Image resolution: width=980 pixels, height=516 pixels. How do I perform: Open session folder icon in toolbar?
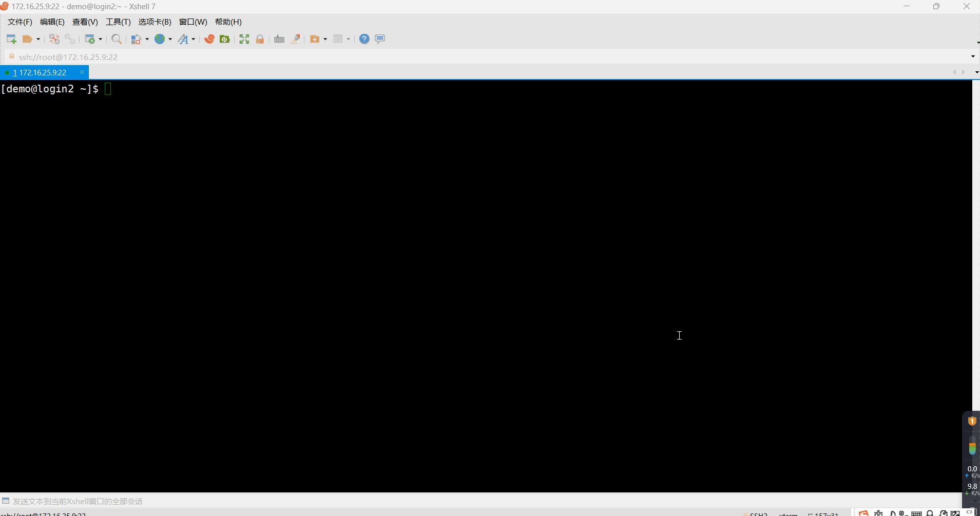pyautogui.click(x=28, y=39)
